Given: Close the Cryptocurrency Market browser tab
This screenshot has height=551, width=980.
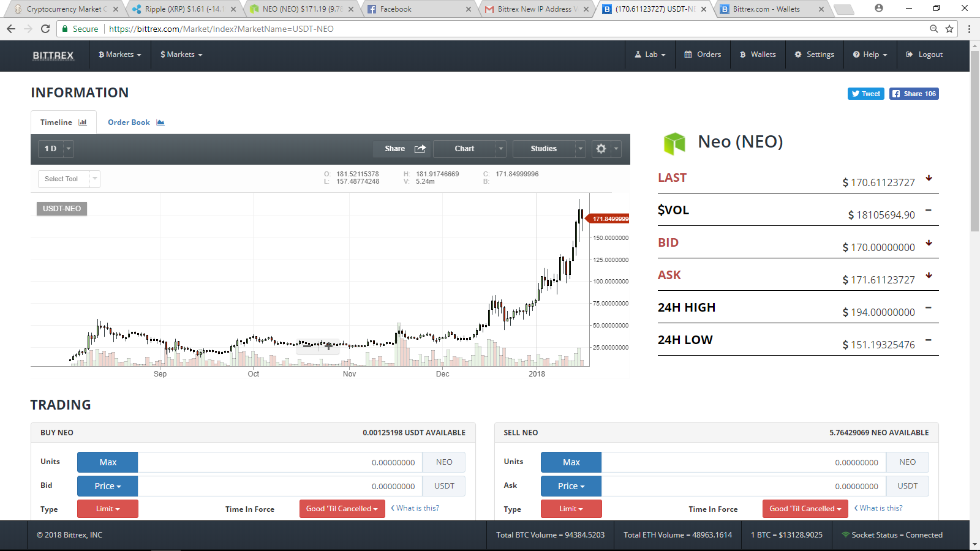Looking at the screenshot, I should [x=115, y=9].
